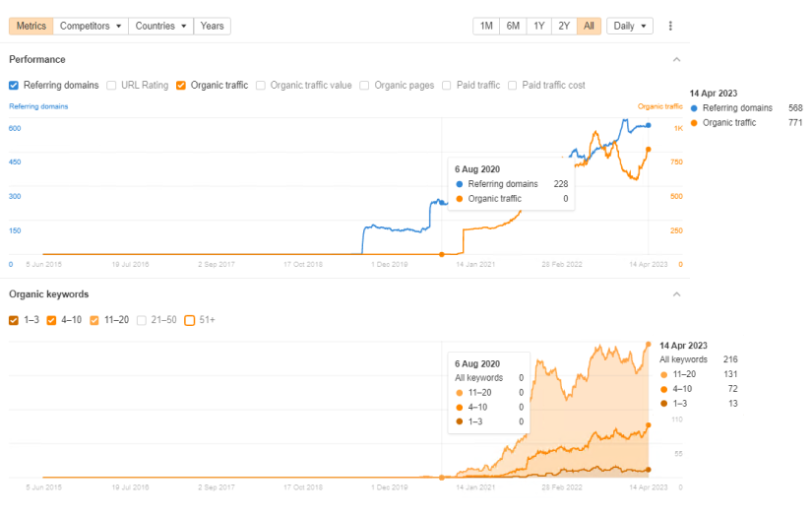This screenshot has height=517, width=812.
Task: Select the 2Y time range
Action: click(564, 26)
